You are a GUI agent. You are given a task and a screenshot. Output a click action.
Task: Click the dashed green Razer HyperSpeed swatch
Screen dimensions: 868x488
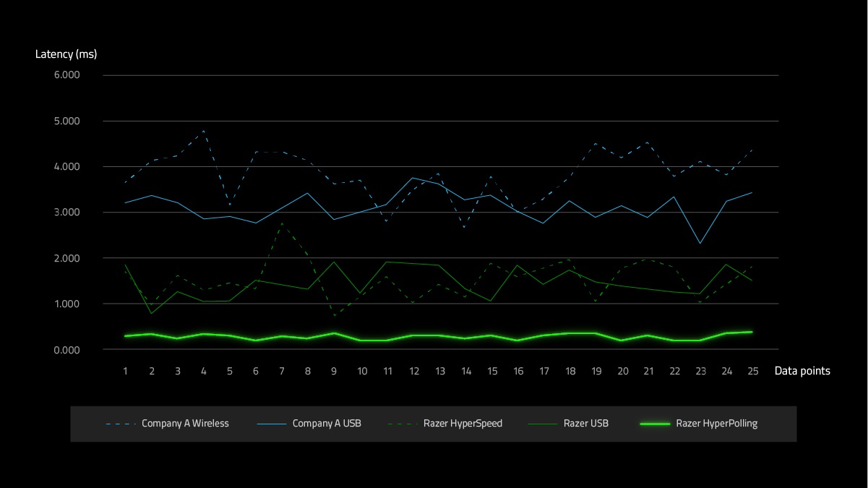(x=402, y=424)
